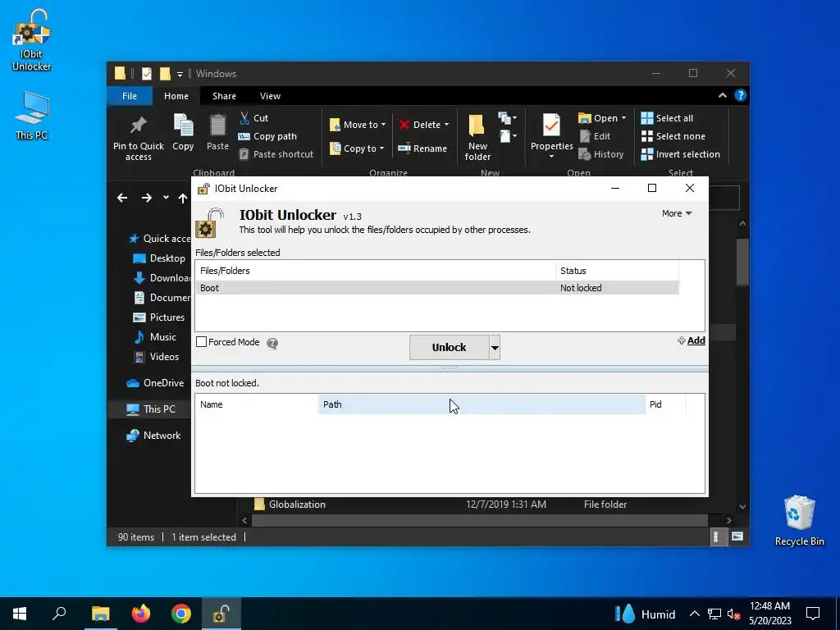The height and width of the screenshot is (630, 840).
Task: Show hidden tray icons chevron
Action: (694, 614)
